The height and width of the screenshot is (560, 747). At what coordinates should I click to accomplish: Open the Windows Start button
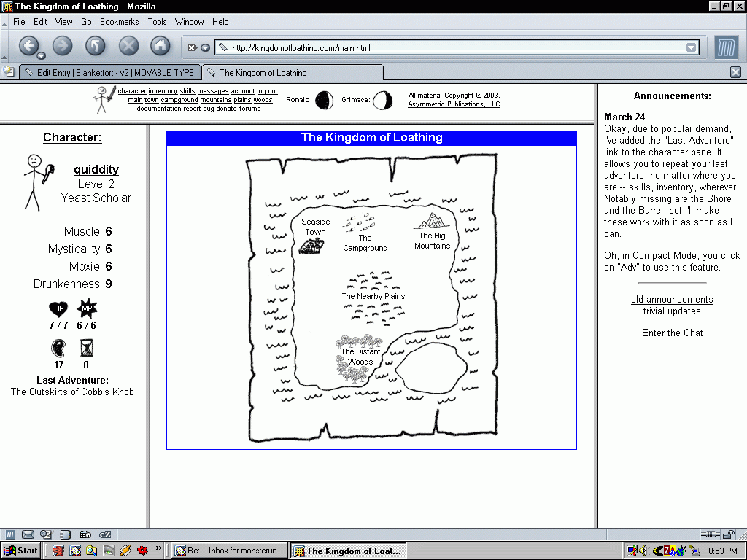tap(20, 551)
